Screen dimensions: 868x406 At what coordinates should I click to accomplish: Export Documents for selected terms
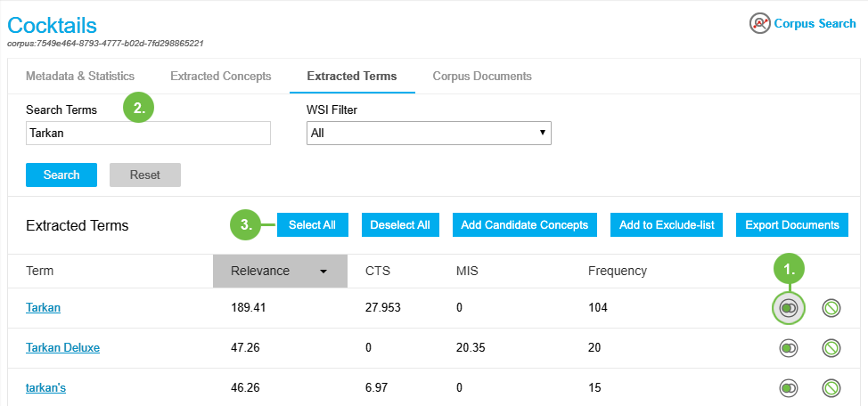791,225
